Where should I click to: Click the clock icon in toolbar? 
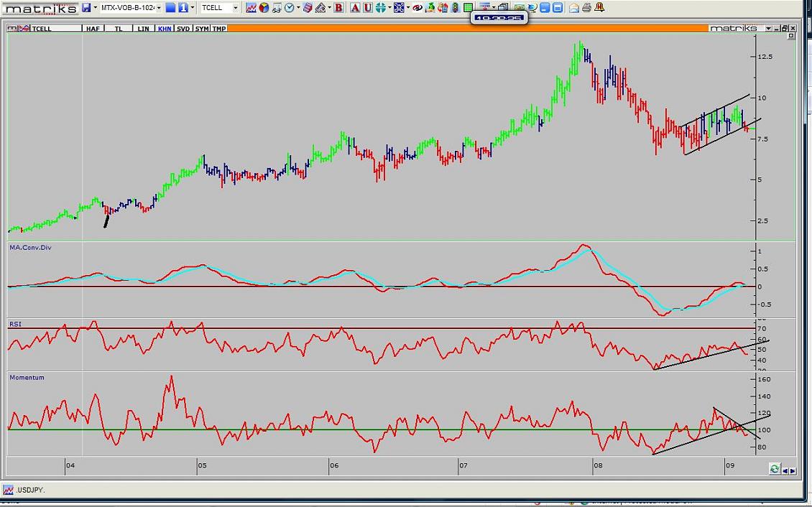click(290, 7)
